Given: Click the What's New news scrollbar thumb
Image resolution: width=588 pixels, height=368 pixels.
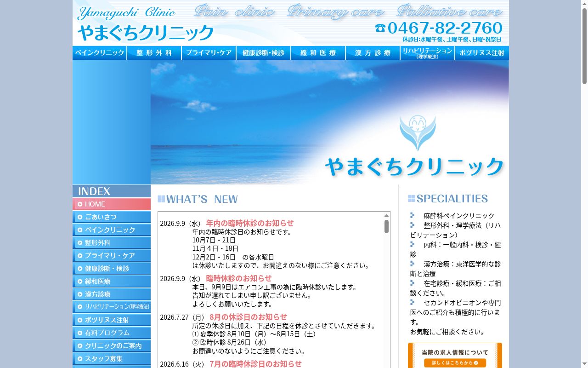Looking at the screenshot, I should click(x=387, y=226).
